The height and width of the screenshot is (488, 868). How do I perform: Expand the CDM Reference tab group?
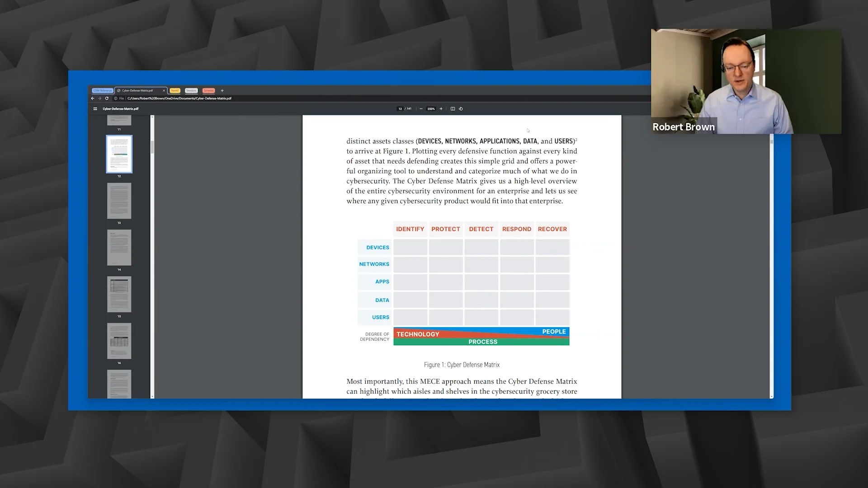click(x=102, y=91)
